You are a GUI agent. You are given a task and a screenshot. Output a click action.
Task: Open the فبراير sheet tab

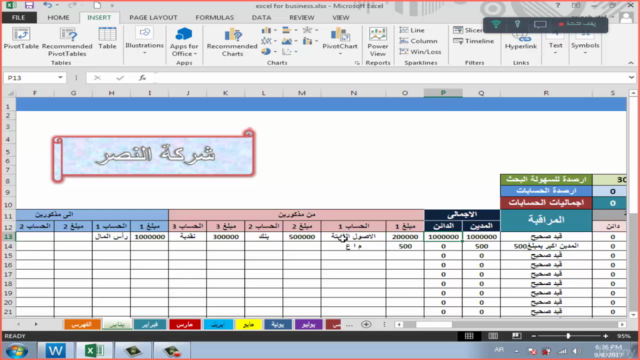[150, 324]
